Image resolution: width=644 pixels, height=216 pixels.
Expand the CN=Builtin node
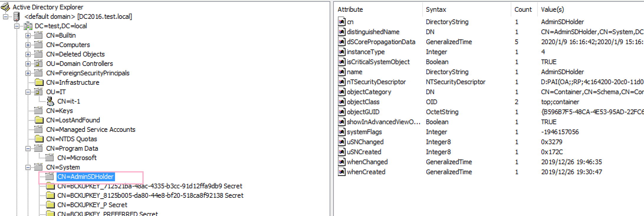click(28, 35)
